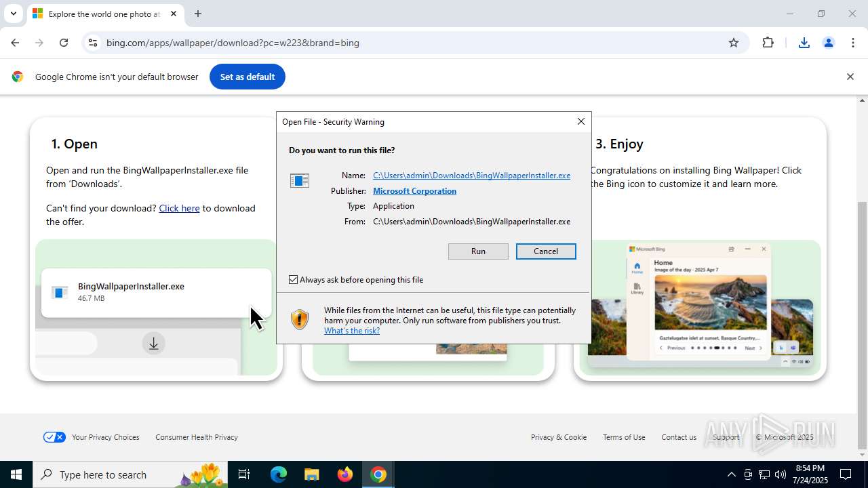Cancel the security warning dialog
Image resolution: width=868 pixels, height=488 pixels.
click(x=546, y=251)
